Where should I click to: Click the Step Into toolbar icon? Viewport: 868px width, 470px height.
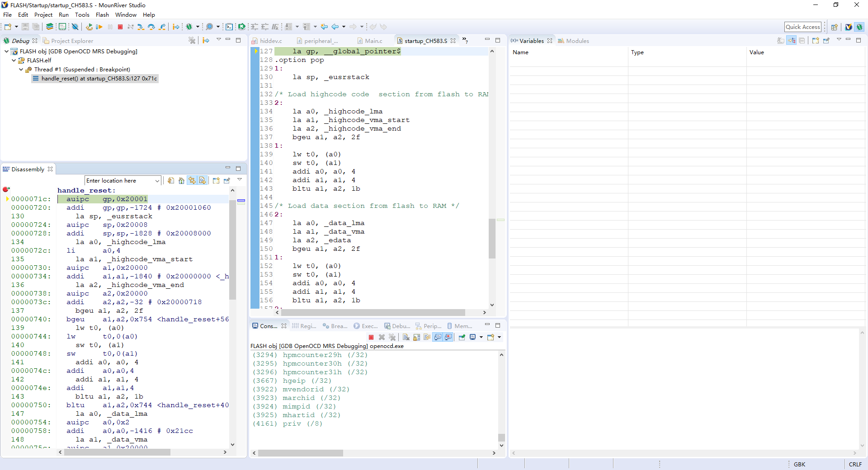click(141, 27)
